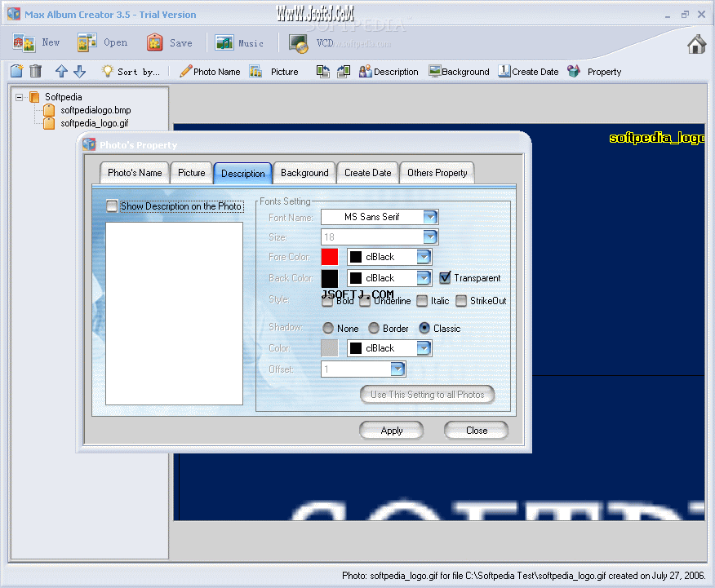
Task: Toggle the StrikeOut style checkbox
Action: 461,301
